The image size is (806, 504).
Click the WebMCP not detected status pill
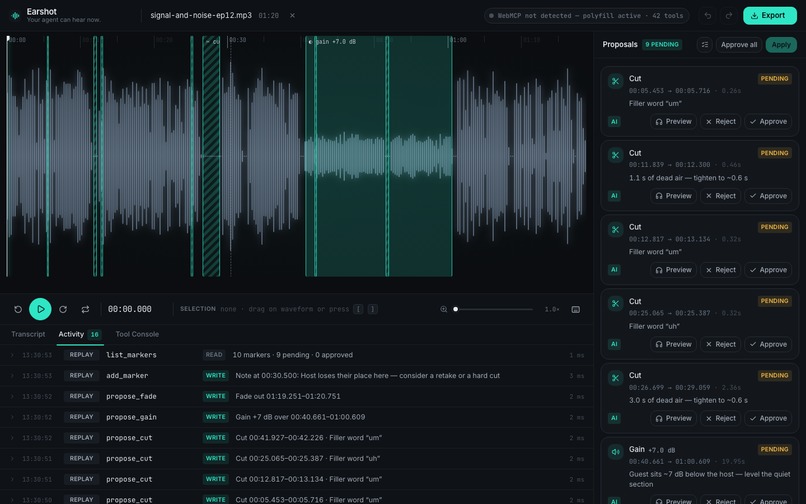tap(587, 15)
